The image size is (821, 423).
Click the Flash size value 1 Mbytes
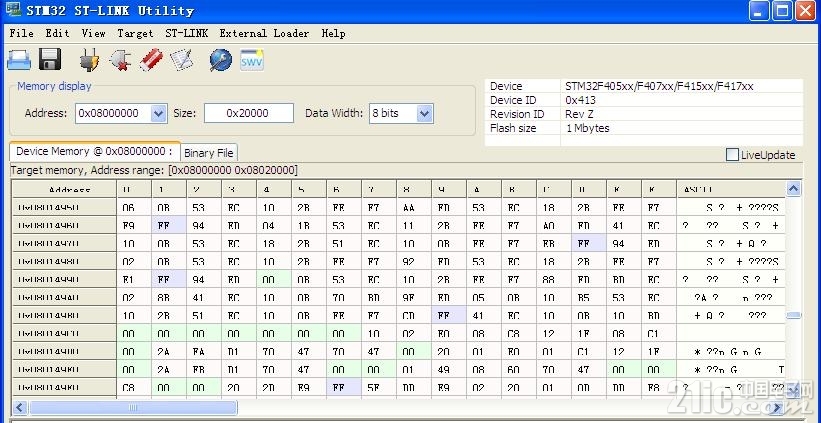[x=587, y=128]
